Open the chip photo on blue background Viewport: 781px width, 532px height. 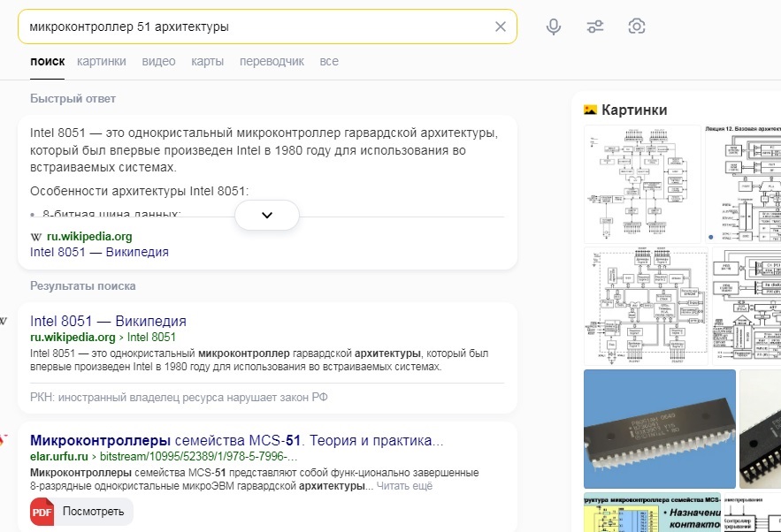660,429
